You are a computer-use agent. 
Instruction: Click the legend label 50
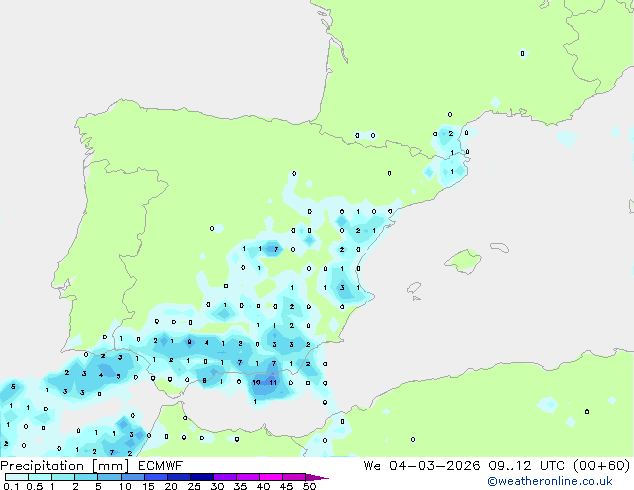pos(309,486)
